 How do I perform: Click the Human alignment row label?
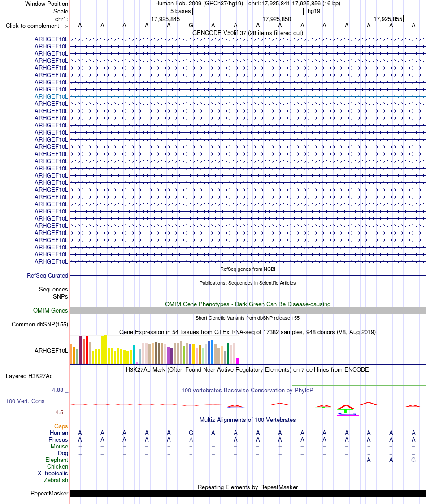tap(59, 433)
